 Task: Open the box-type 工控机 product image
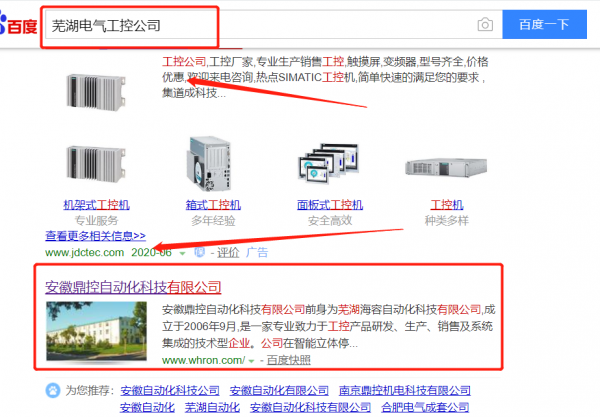point(209,164)
